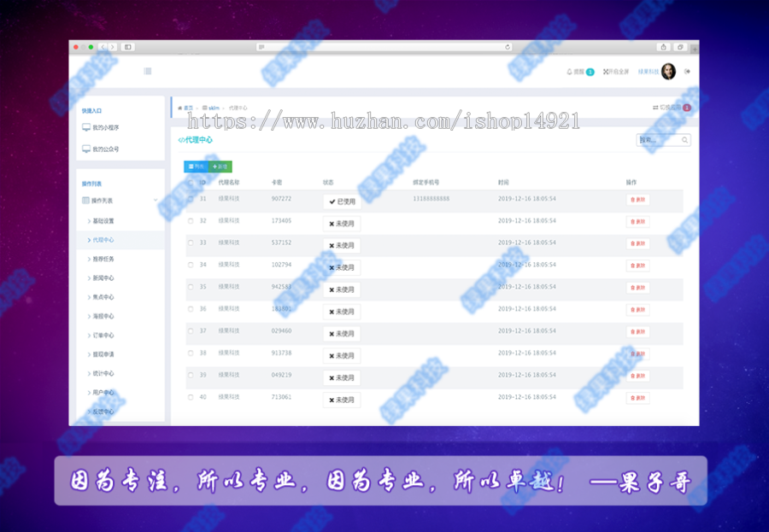The width and height of the screenshot is (769, 532).
Task: Click the user avatar photo
Action: click(668, 72)
